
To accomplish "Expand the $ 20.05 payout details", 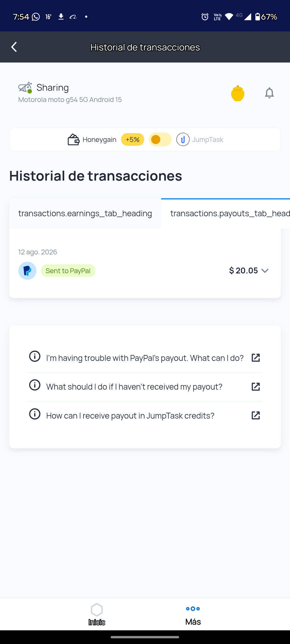I will click(x=265, y=271).
